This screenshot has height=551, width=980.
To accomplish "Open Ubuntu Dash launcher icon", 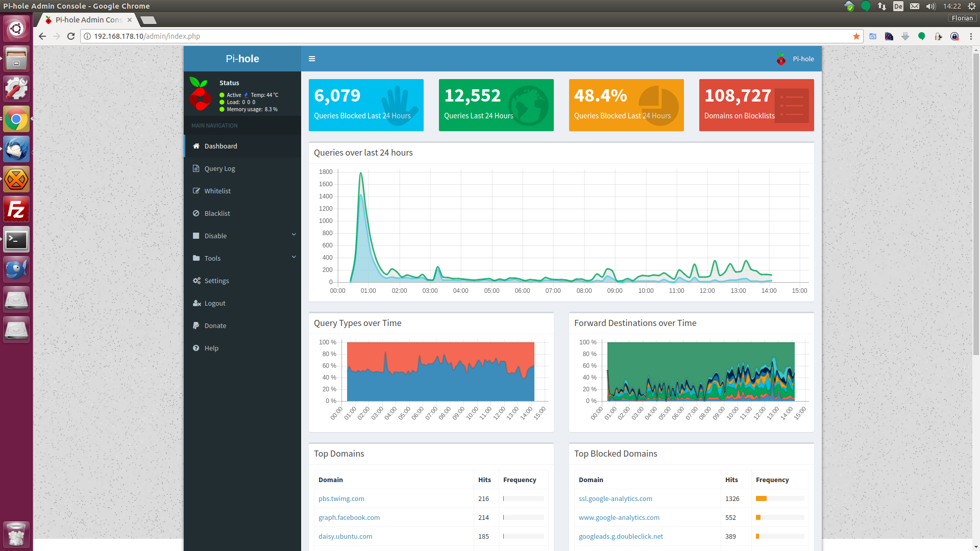I will [16, 29].
